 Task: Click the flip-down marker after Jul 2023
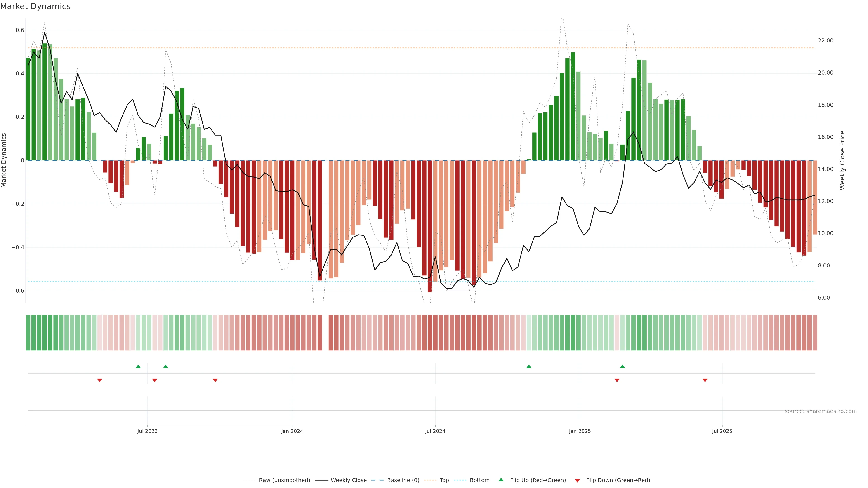[155, 380]
